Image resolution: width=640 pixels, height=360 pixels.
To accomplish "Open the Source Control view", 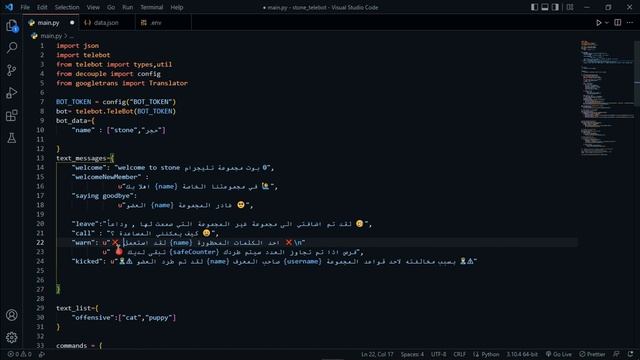I will point(11,70).
